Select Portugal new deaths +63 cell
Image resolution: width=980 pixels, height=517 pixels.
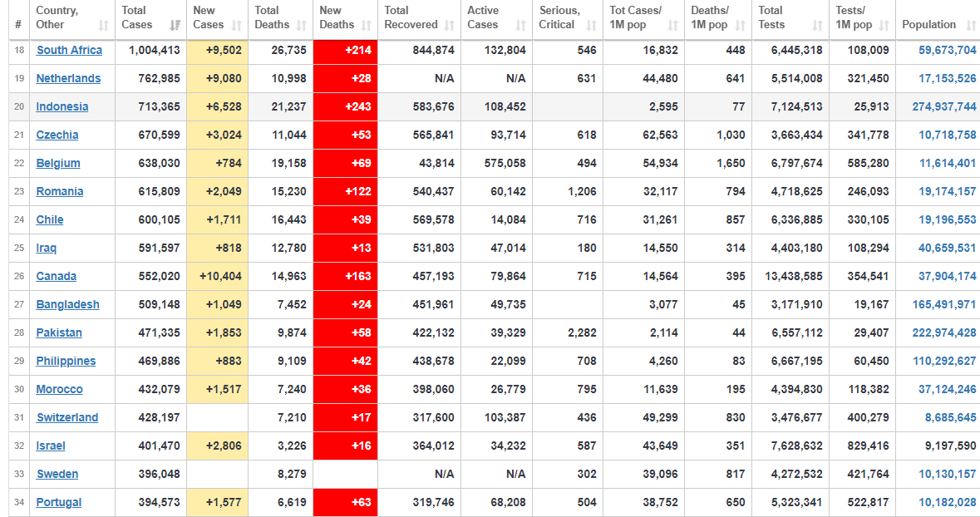pos(345,503)
